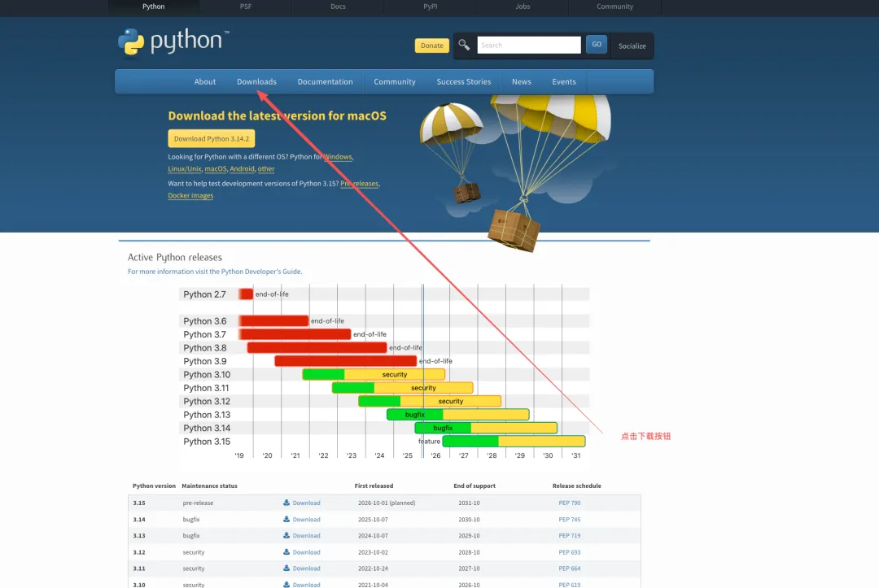879x588 pixels.
Task: Open the Downloads menu
Action: (256, 82)
